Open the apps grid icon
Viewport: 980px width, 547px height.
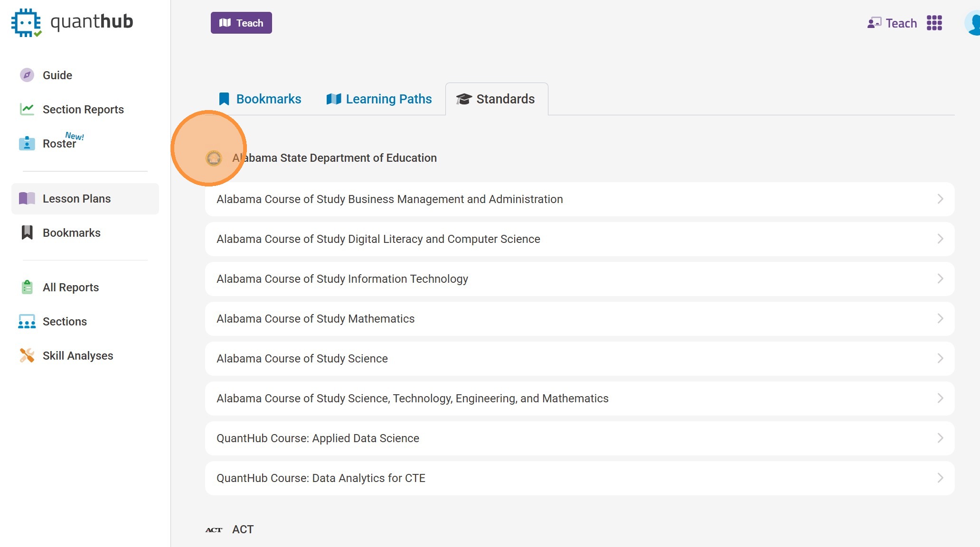[934, 23]
